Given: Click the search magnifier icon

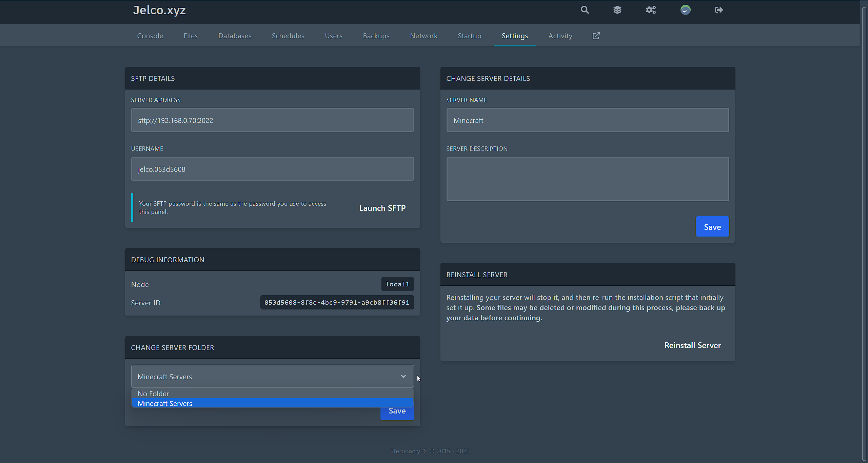Looking at the screenshot, I should (x=585, y=10).
